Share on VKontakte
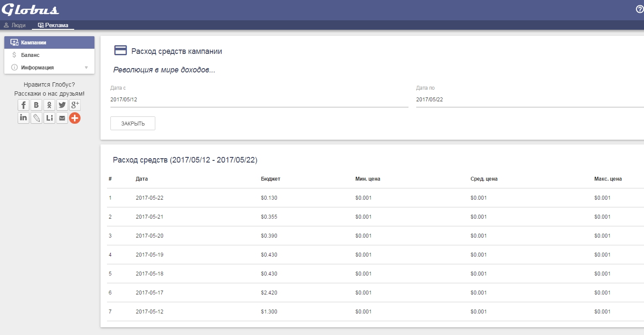The width and height of the screenshot is (644, 335). tap(37, 105)
